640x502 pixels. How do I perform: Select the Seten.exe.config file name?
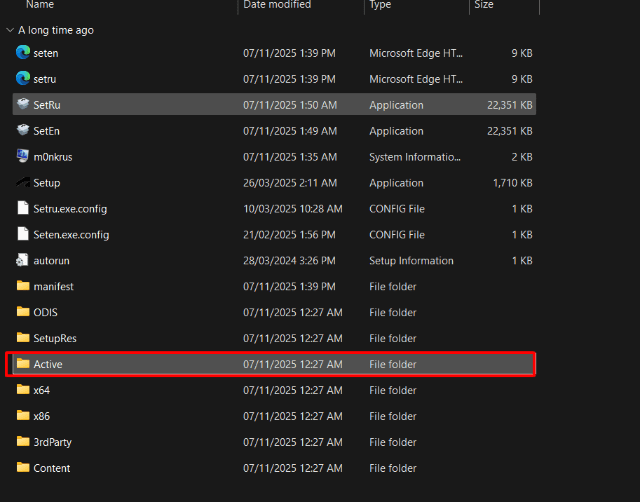[70, 235]
